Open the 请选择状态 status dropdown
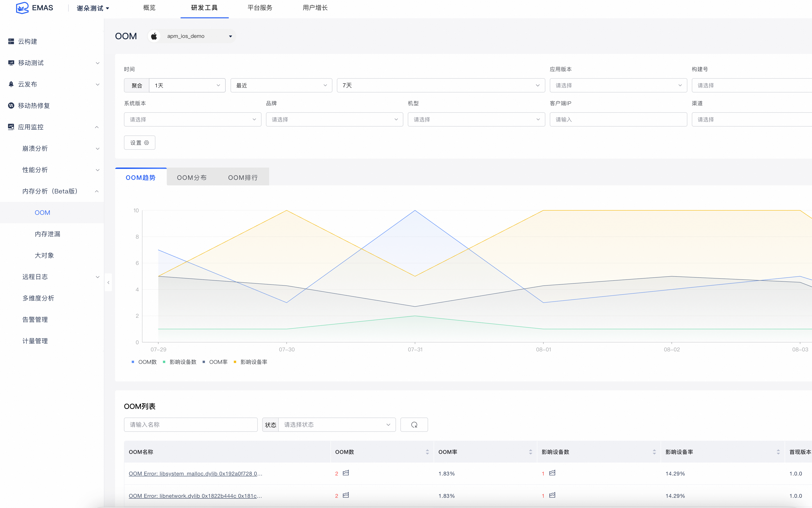 (x=337, y=425)
